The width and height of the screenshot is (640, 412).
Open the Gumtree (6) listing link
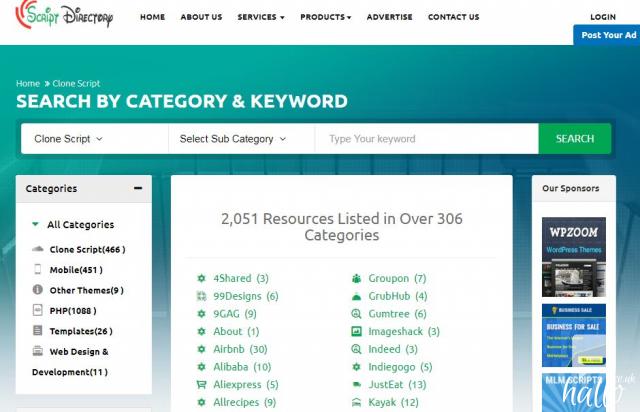(x=397, y=314)
